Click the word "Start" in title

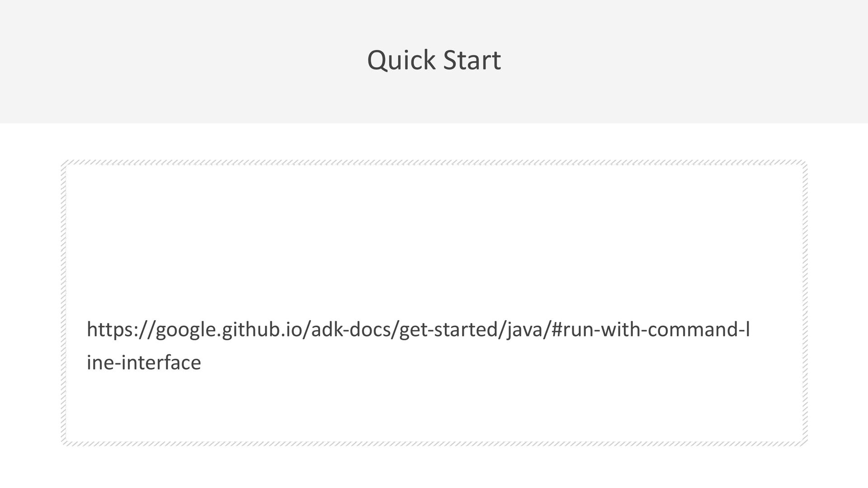tap(472, 60)
